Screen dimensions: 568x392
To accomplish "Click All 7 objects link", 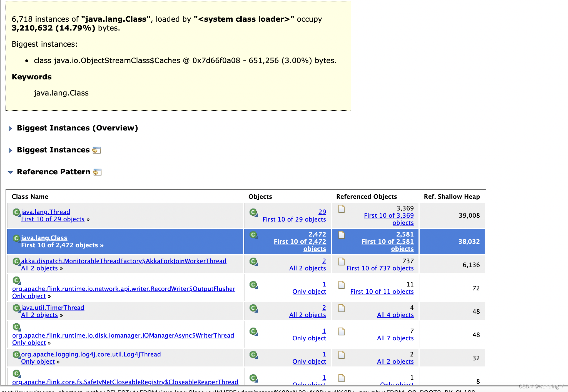I will pos(395,338).
